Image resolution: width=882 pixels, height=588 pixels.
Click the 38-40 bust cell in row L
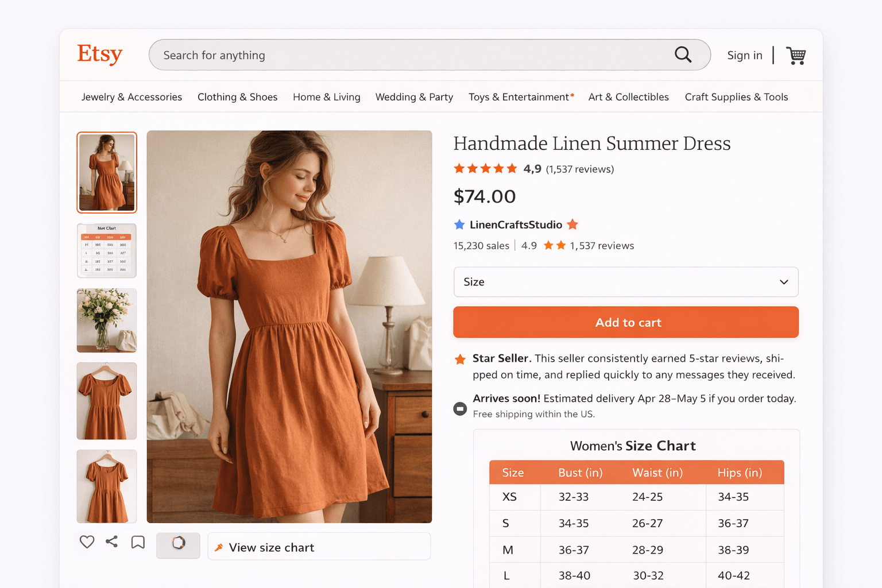[x=574, y=575]
